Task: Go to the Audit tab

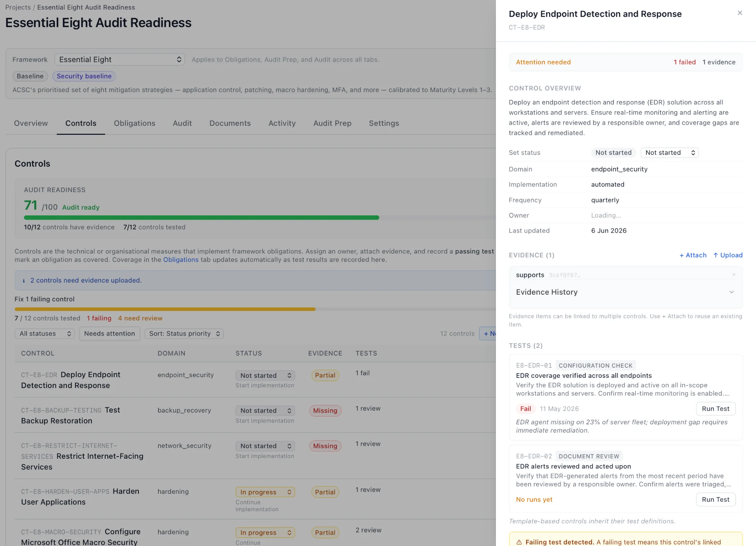Action: 182,123
